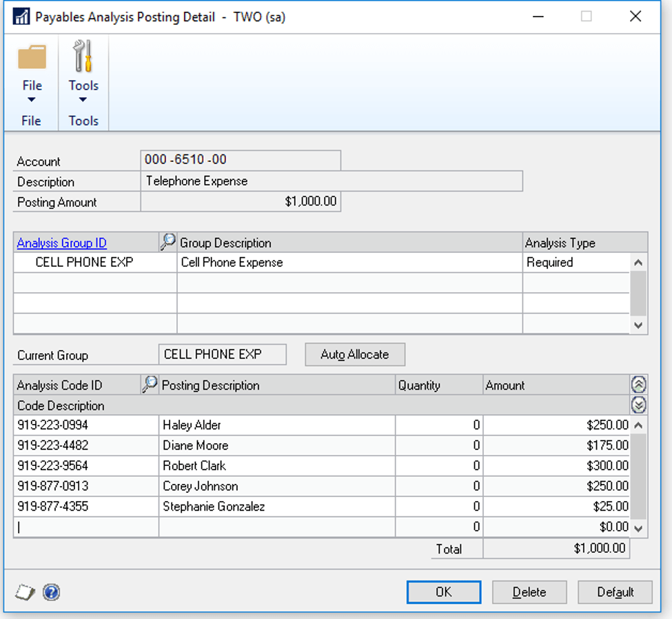Collapse rows with double up-arrow button
Viewport: 672px width, 619px height.
pyautogui.click(x=638, y=385)
